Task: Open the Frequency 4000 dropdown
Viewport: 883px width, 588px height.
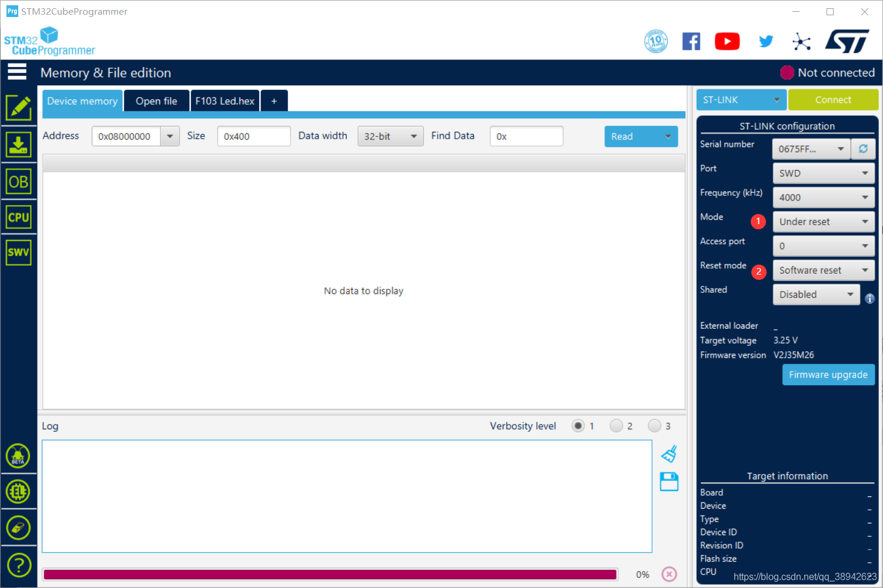Action: pos(823,198)
